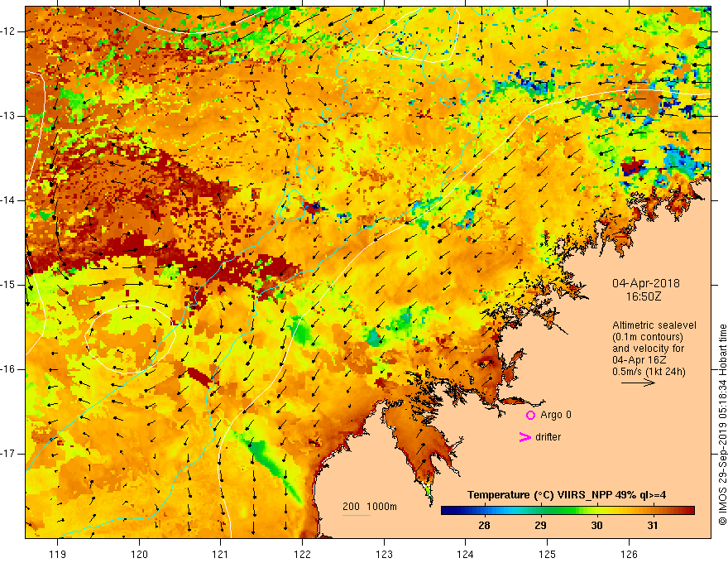Click the magenta Argo 0 circle symbol
This screenshot has width=728, height=563.
click(x=530, y=415)
